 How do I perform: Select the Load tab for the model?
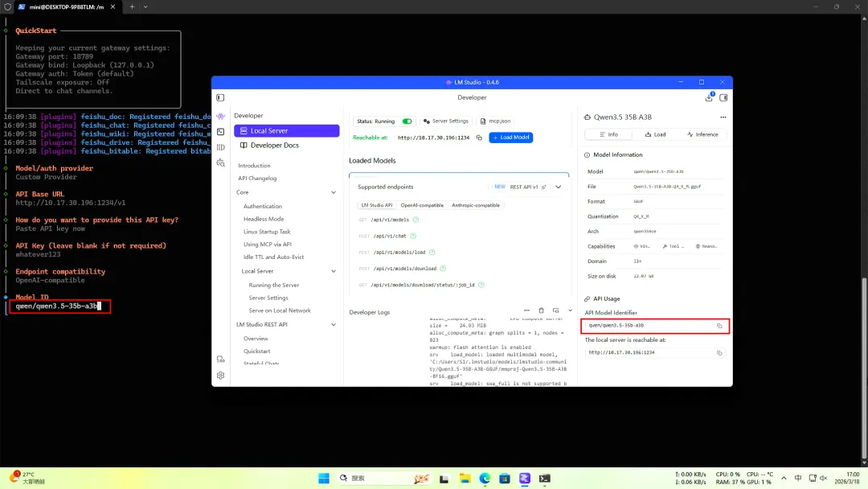(x=656, y=134)
